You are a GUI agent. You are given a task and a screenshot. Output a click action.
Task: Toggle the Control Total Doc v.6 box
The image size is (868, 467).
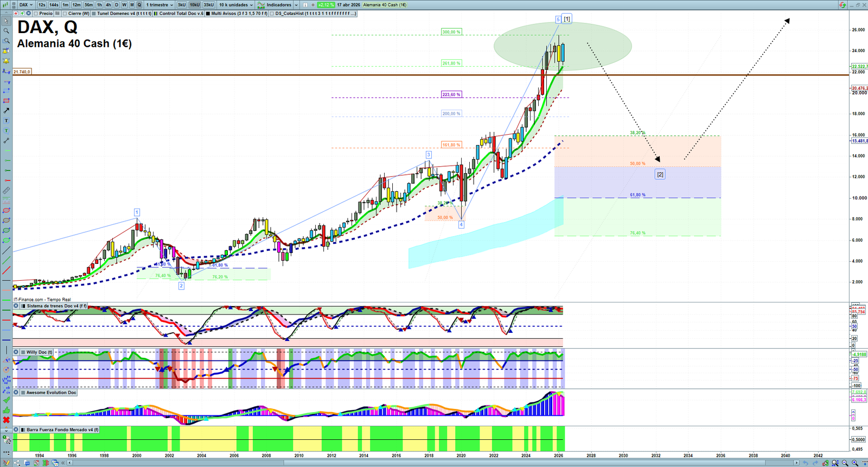156,14
